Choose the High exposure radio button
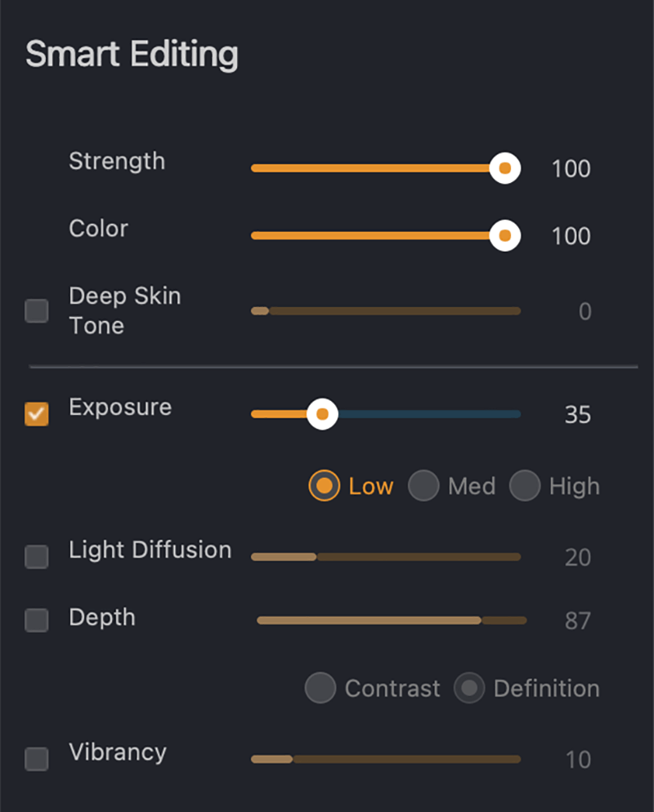 pos(525,486)
